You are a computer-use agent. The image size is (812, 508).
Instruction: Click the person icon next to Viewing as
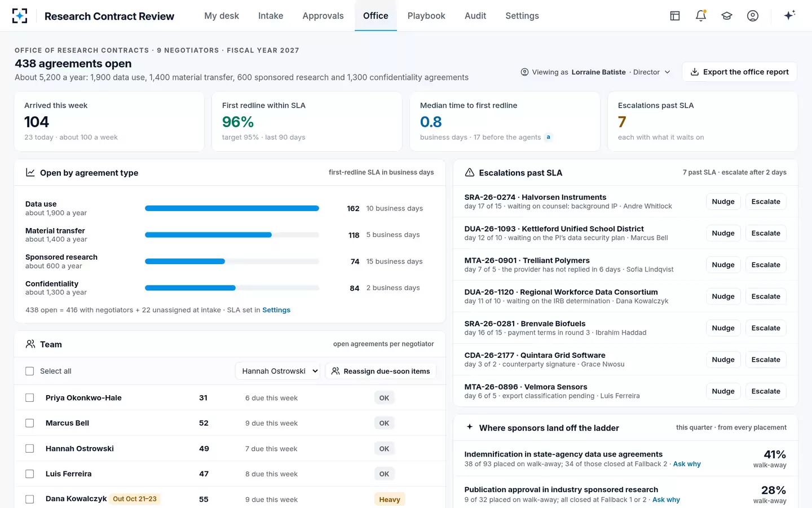(524, 72)
